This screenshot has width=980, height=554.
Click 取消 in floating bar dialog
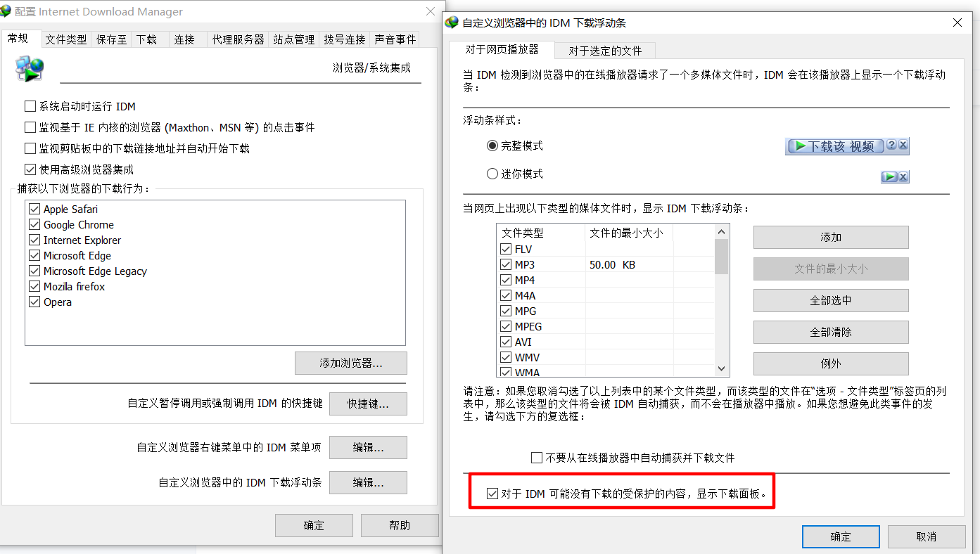click(x=927, y=537)
